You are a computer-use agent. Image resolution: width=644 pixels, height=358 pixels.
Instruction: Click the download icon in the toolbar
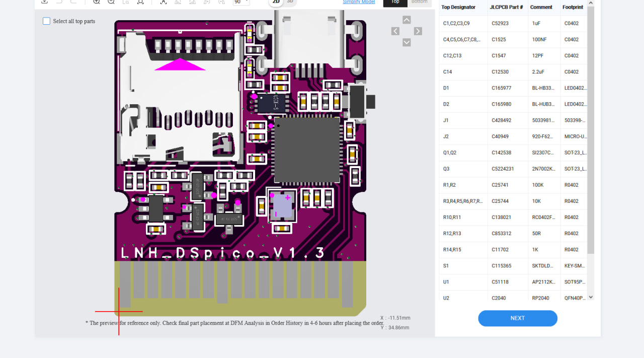click(x=44, y=2)
